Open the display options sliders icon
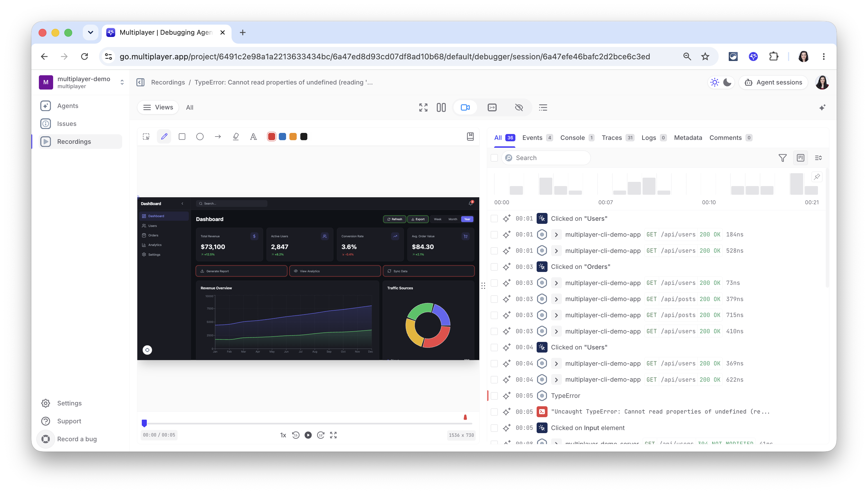 point(818,158)
